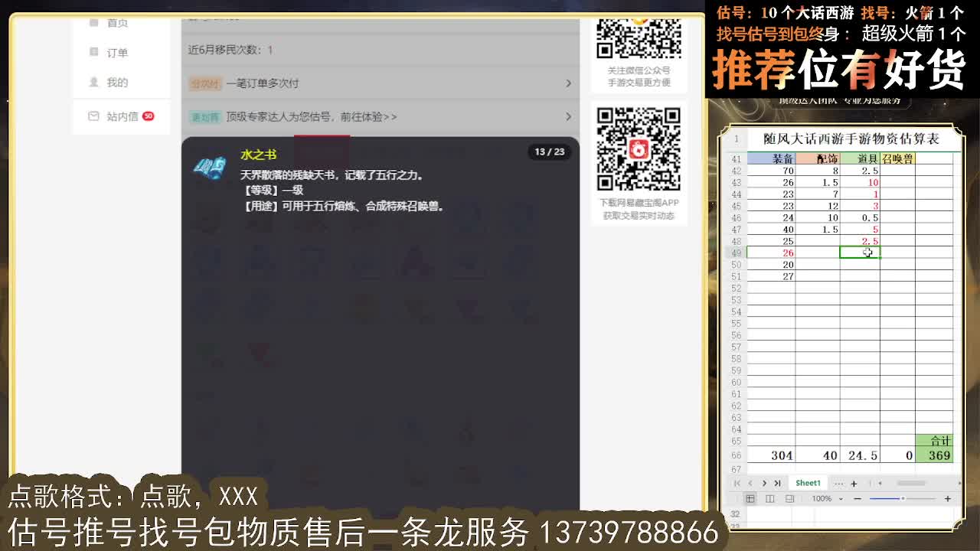Open the sheet list via the ellipsis control
This screenshot has height=551, width=980.
839,483
